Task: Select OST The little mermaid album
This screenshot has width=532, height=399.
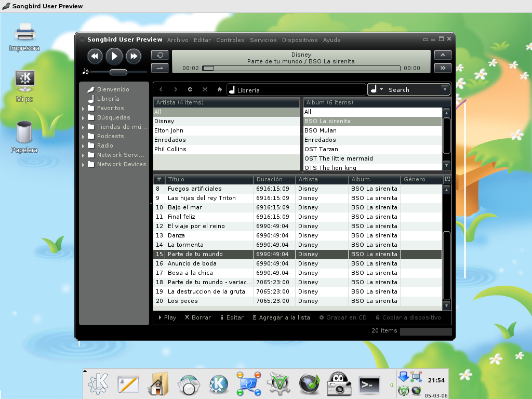Action: pyautogui.click(x=373, y=158)
